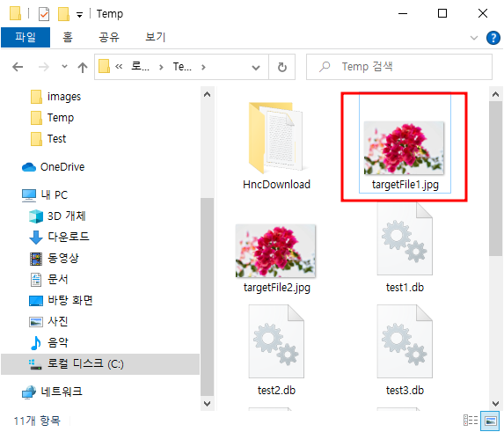Expand hidden breadcrumb path via double chevron
Viewport: 504px width, 432px height.
click(119, 67)
